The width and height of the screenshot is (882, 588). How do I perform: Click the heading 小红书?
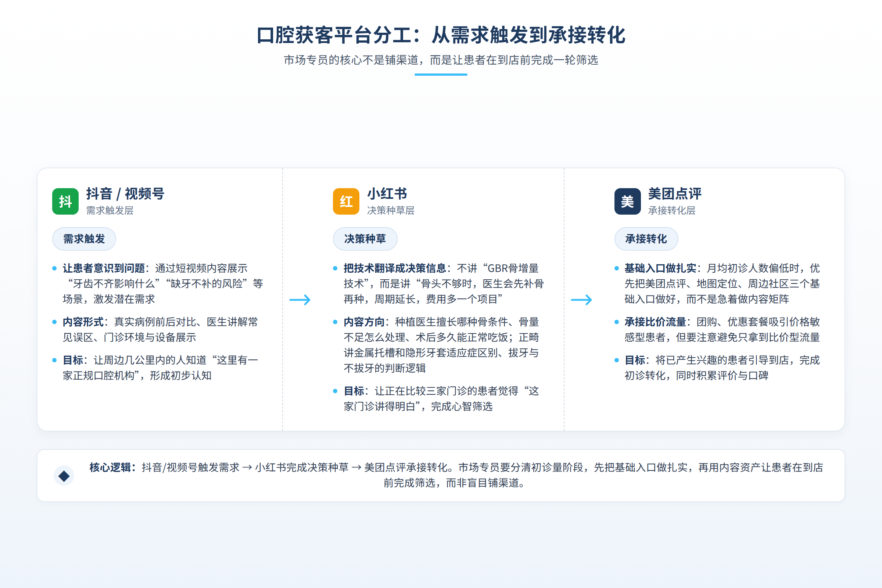(387, 194)
